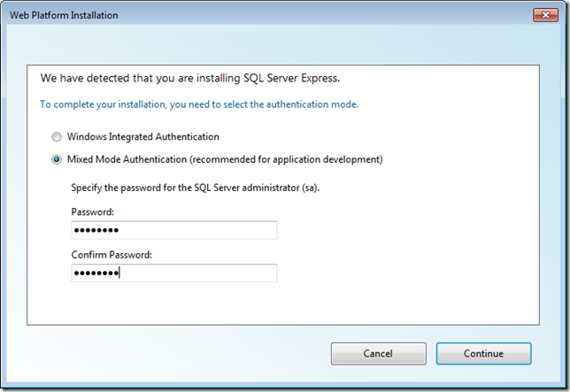Viewport: 570px width, 392px height.
Task: Click 'Specify the password for the SQL Server' text
Action: tap(196, 188)
